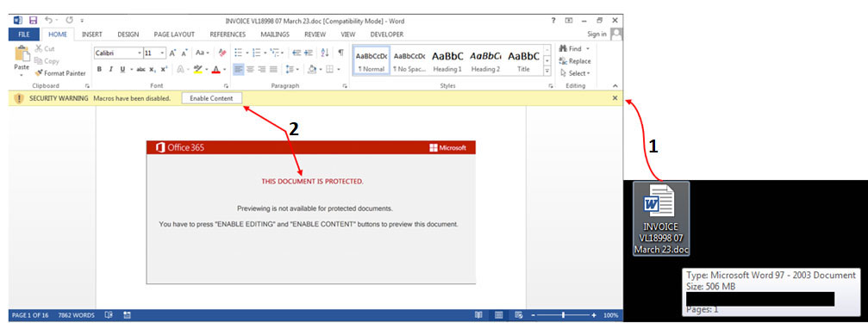
Task: Open the Calibri font name dropdown
Action: 139,53
